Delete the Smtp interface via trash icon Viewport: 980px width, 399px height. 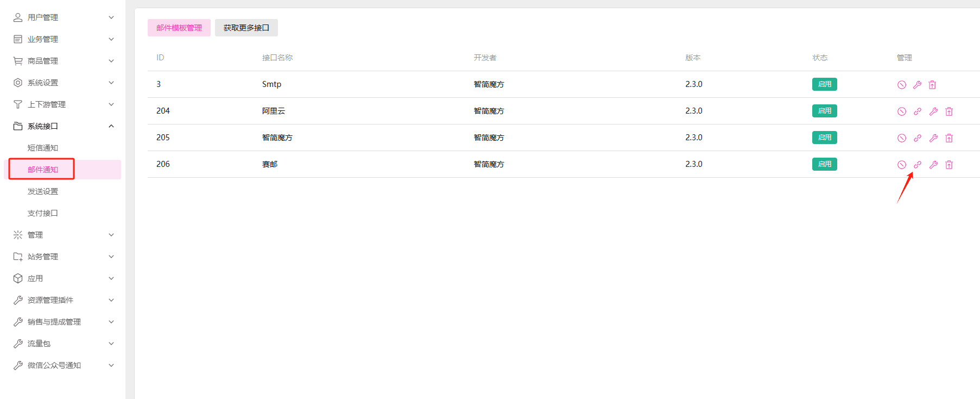click(933, 85)
